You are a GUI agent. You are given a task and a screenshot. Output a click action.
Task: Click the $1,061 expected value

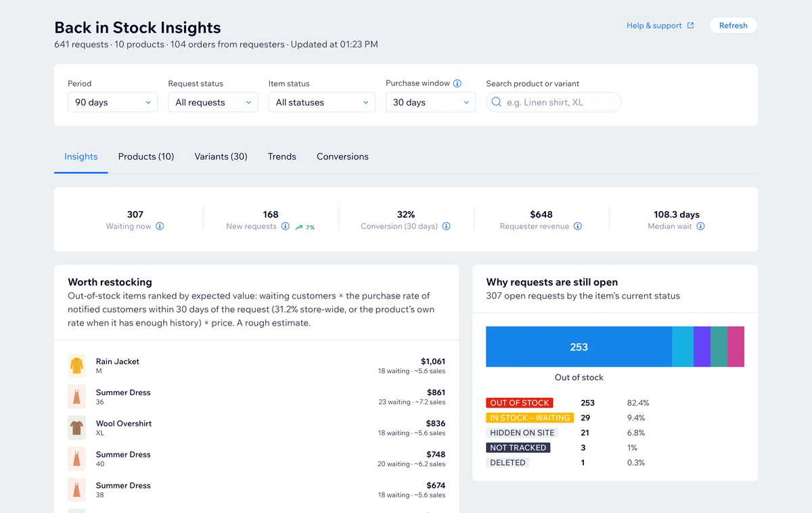pyautogui.click(x=433, y=361)
